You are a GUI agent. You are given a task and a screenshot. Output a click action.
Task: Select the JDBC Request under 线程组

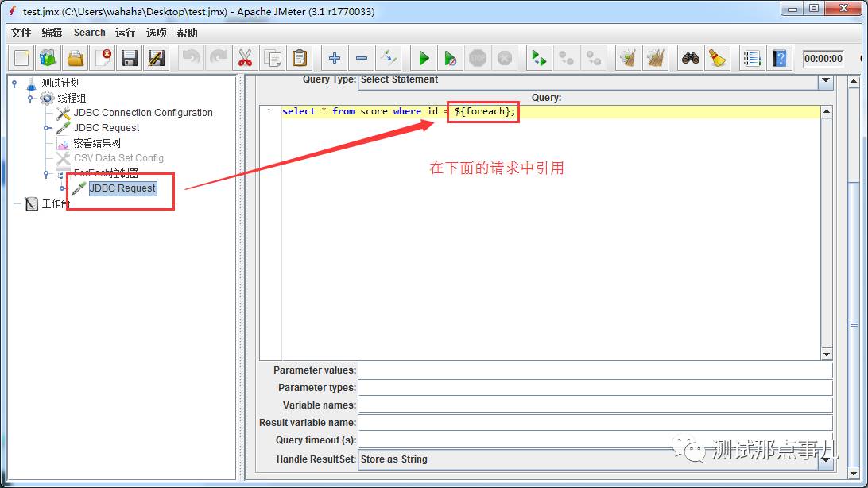(x=107, y=128)
